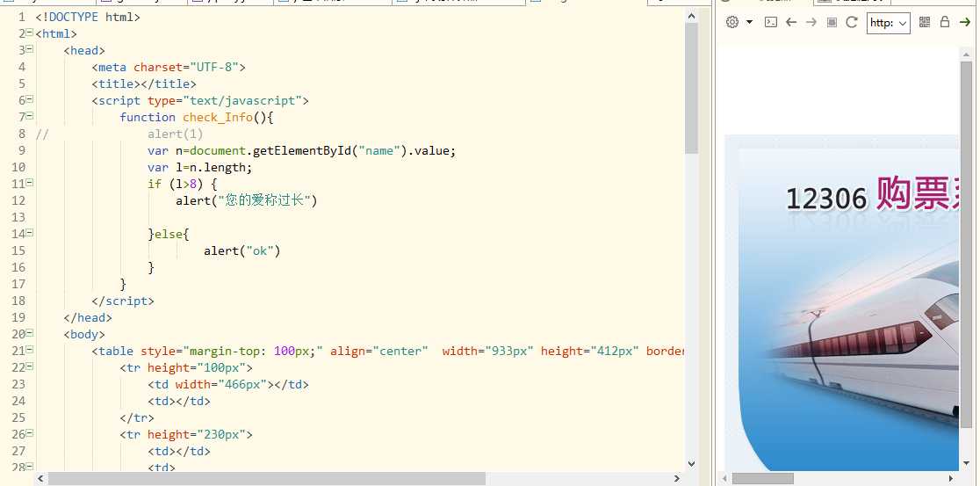The height and width of the screenshot is (486, 980).
Task: Click the closing </tr> tag on line 25
Action: [137, 417]
